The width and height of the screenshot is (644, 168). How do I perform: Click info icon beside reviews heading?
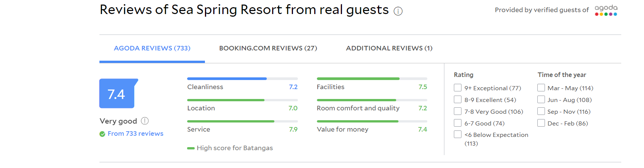tap(398, 11)
